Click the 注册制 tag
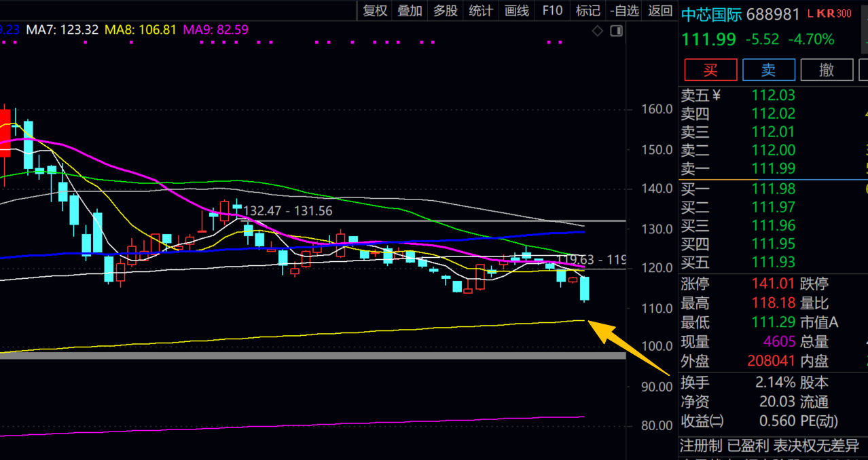 tap(702, 446)
